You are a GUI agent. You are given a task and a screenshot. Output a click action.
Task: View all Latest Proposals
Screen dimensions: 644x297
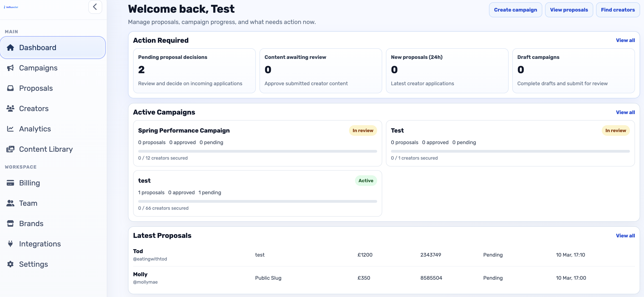point(626,235)
